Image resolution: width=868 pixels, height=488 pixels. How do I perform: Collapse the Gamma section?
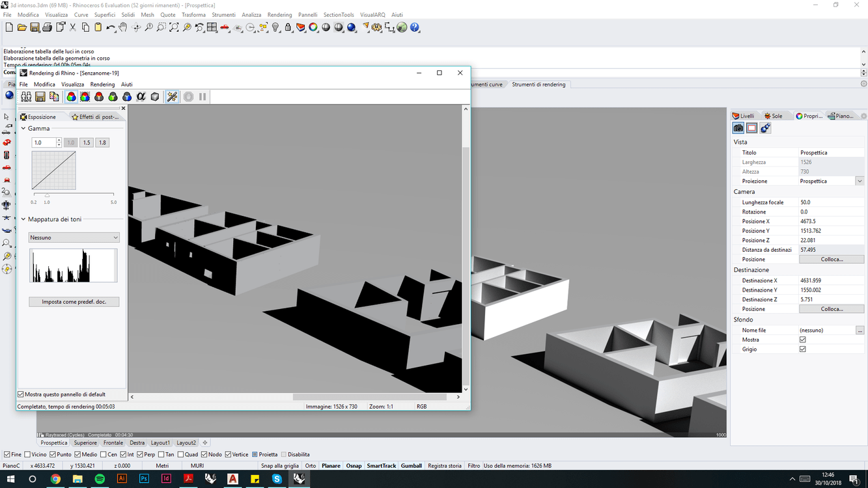23,129
